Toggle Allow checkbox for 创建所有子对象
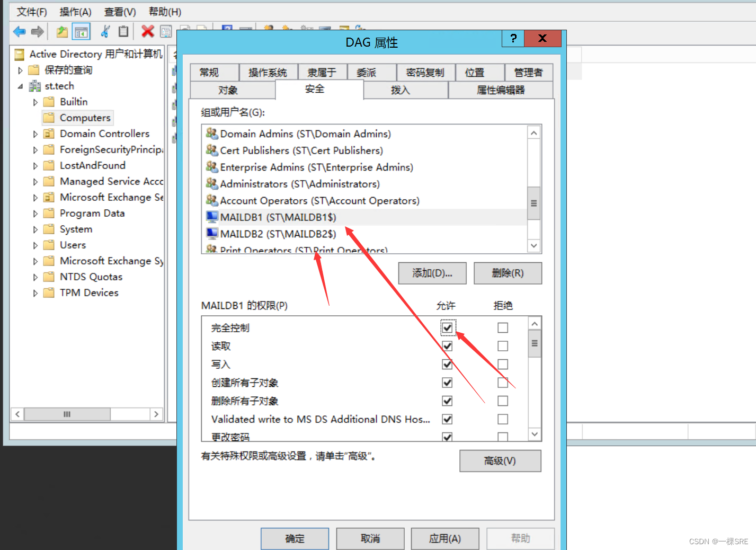This screenshot has width=756, height=550. click(x=447, y=383)
